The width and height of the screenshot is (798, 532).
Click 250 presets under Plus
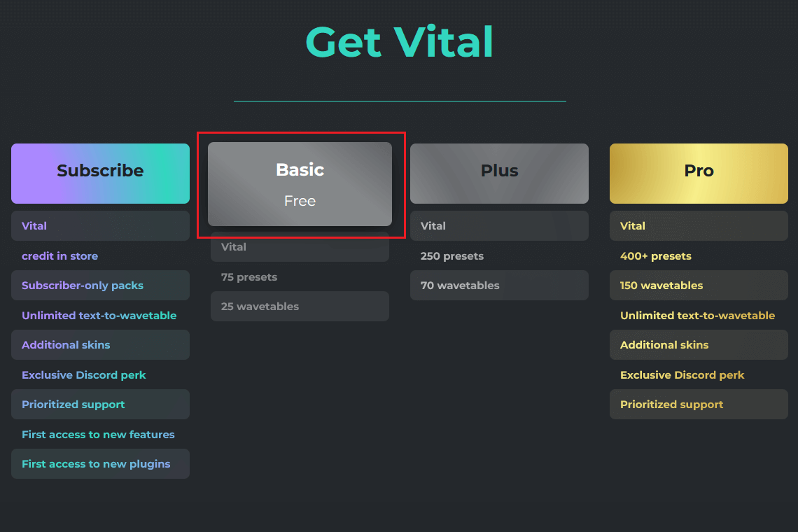[452, 256]
